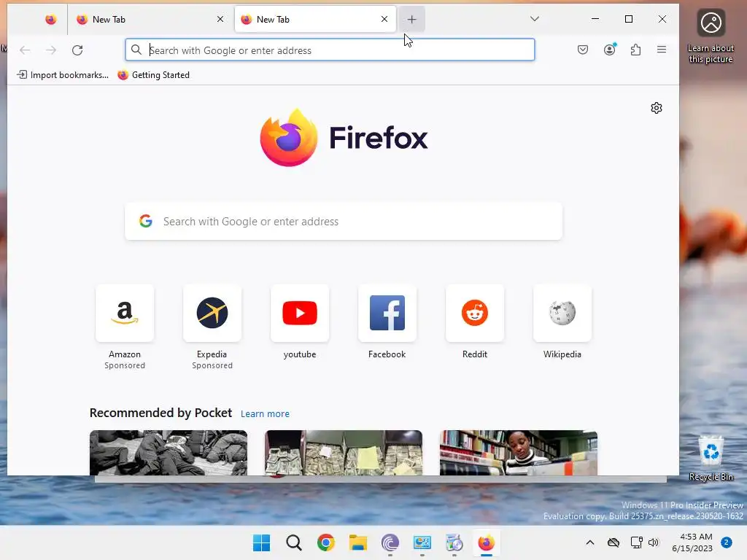This screenshot has width=747, height=560.
Task: Open the cash piles Pocket story thumbnail
Action: [344, 453]
